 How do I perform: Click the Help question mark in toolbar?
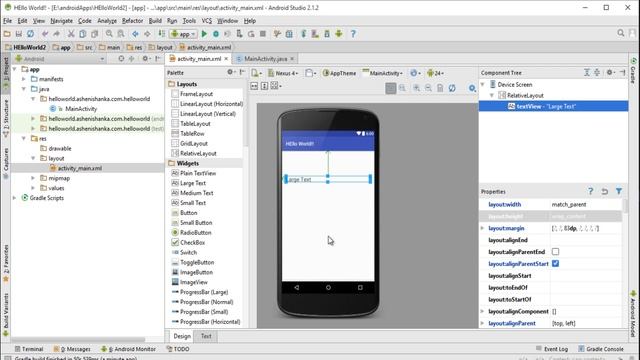point(353,34)
